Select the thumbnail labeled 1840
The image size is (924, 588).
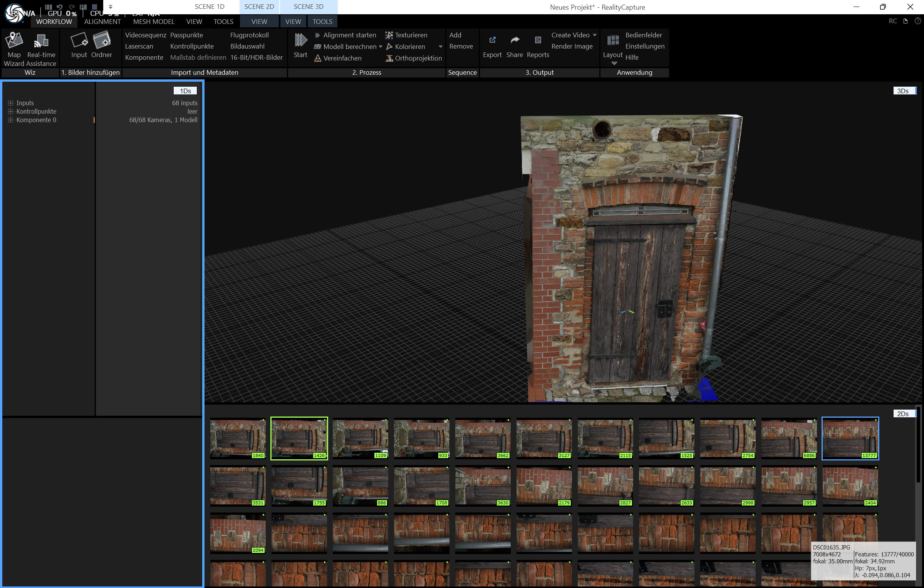(x=238, y=438)
